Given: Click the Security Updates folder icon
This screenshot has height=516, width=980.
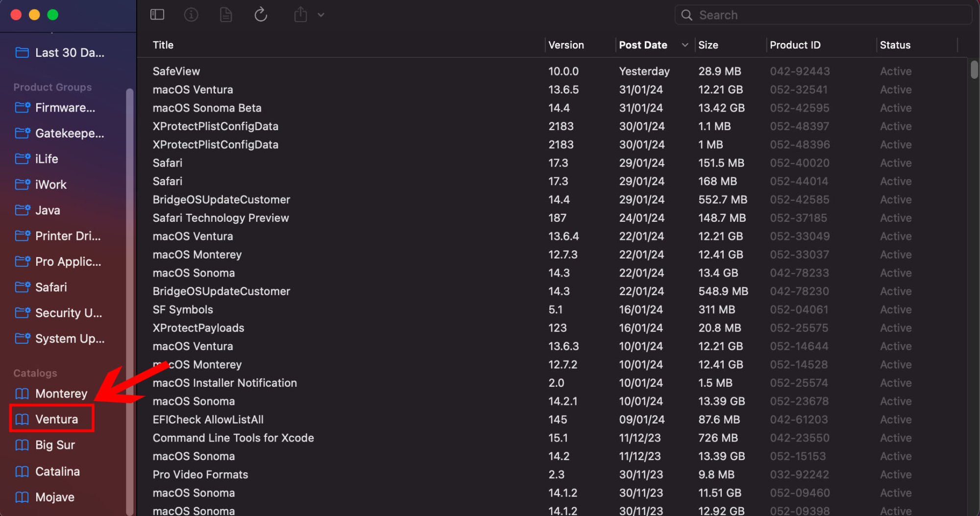Looking at the screenshot, I should click(x=23, y=312).
